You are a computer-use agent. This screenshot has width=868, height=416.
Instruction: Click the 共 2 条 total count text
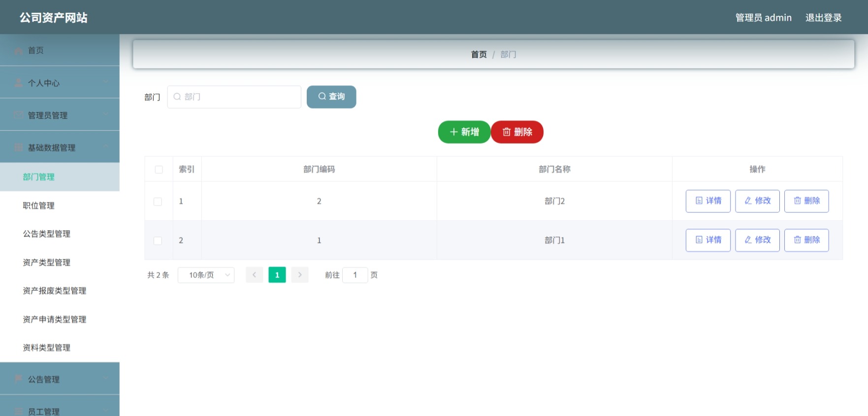pos(158,275)
